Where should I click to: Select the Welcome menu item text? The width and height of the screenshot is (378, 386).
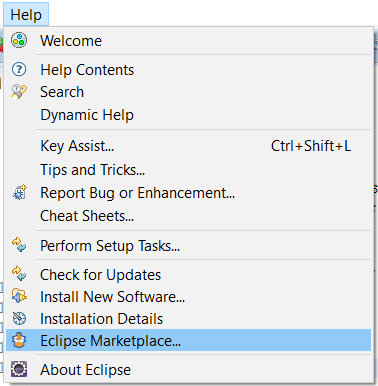71,41
